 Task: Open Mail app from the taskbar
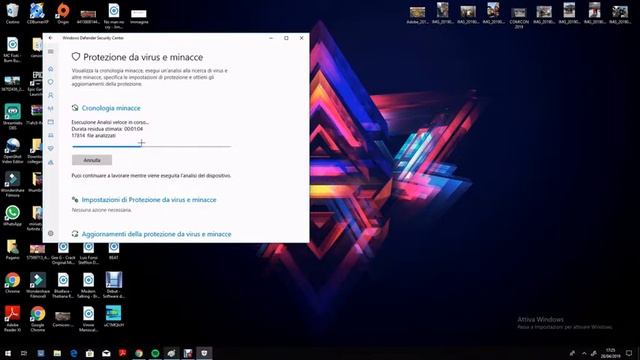point(106,353)
